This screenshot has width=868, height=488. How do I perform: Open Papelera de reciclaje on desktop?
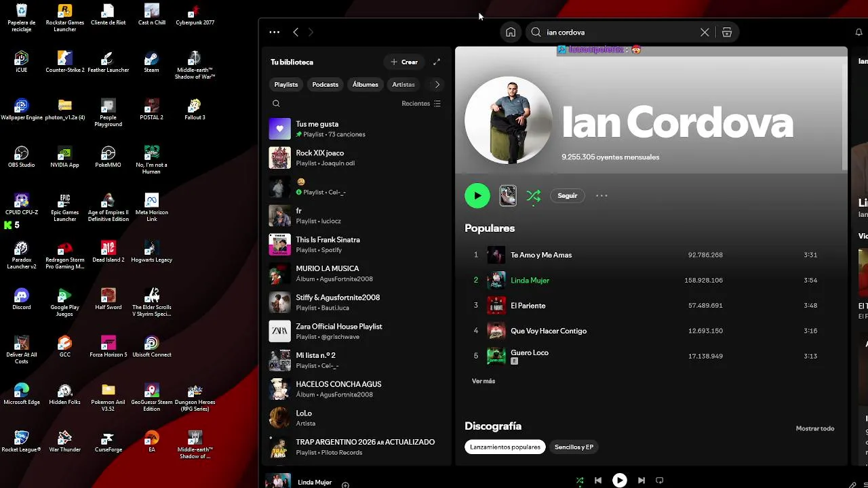point(22,17)
